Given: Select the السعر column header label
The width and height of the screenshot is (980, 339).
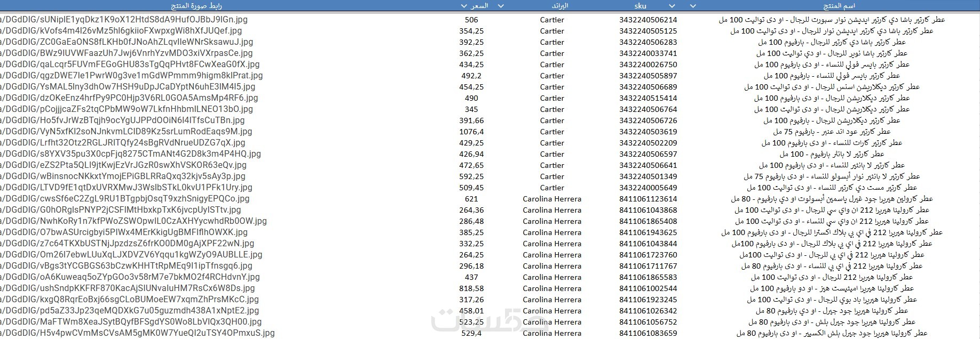Looking at the screenshot, I should coord(479,6).
